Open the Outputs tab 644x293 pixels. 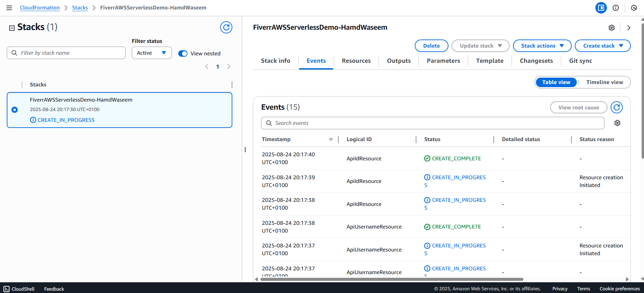[399, 61]
